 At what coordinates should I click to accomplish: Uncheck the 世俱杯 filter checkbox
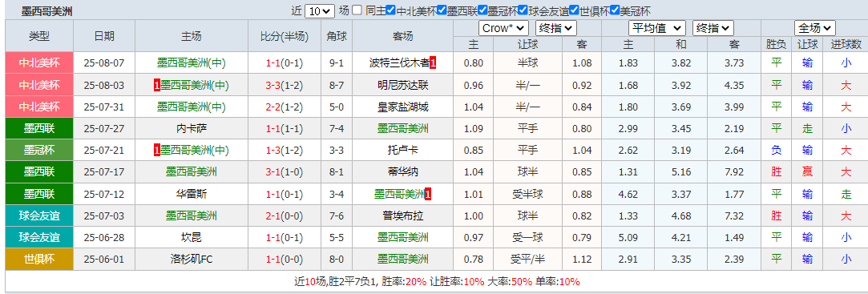click(574, 10)
